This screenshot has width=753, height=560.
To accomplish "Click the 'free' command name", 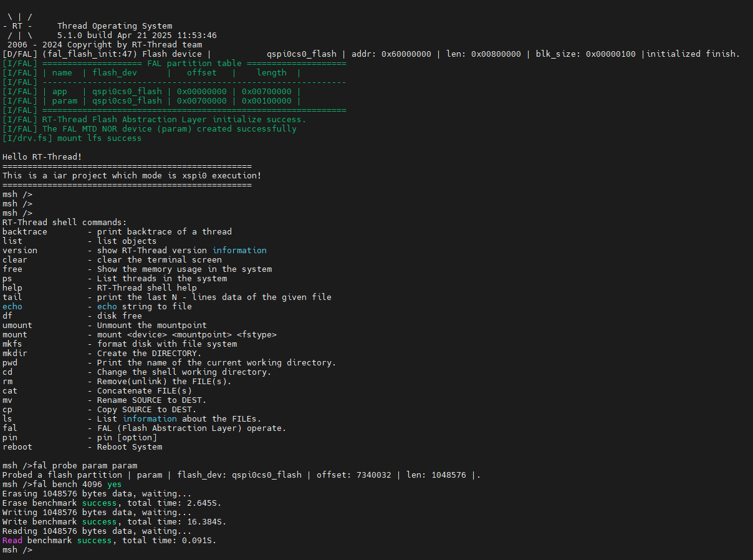I will 12,269.
